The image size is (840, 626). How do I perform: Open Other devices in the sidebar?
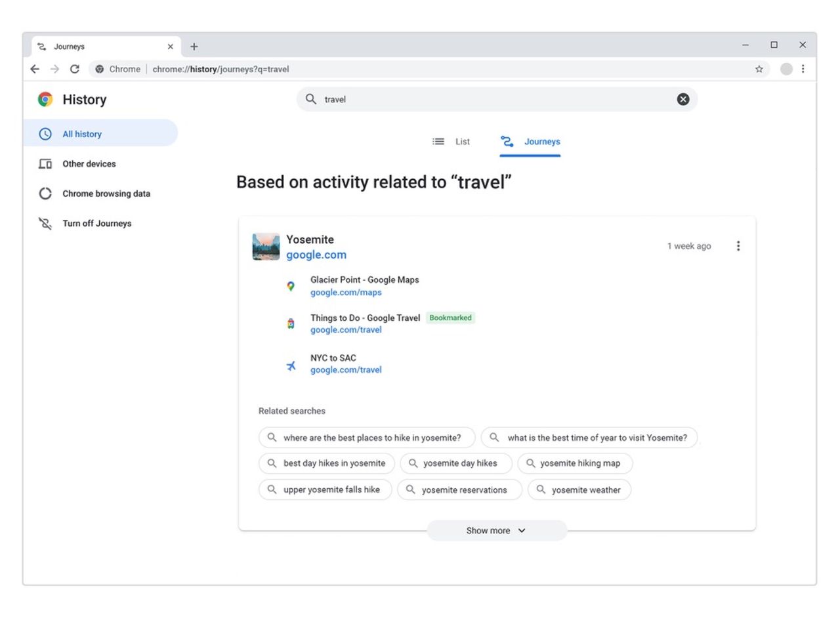pos(89,164)
